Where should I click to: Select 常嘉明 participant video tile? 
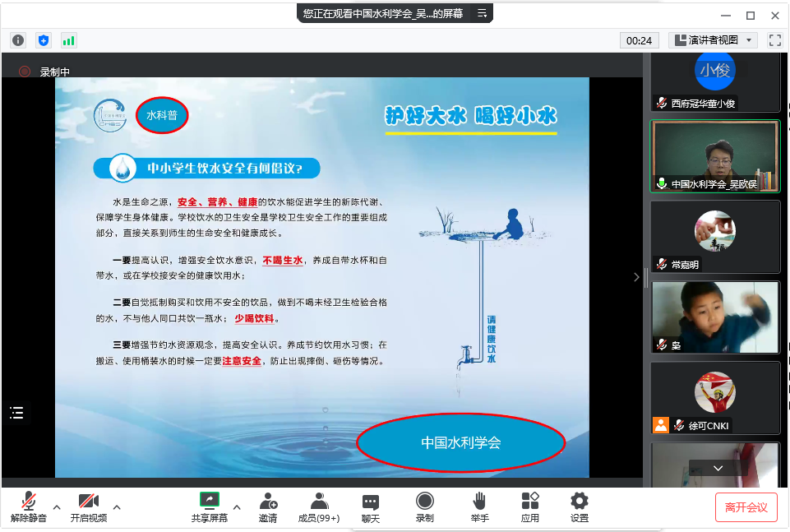714,237
